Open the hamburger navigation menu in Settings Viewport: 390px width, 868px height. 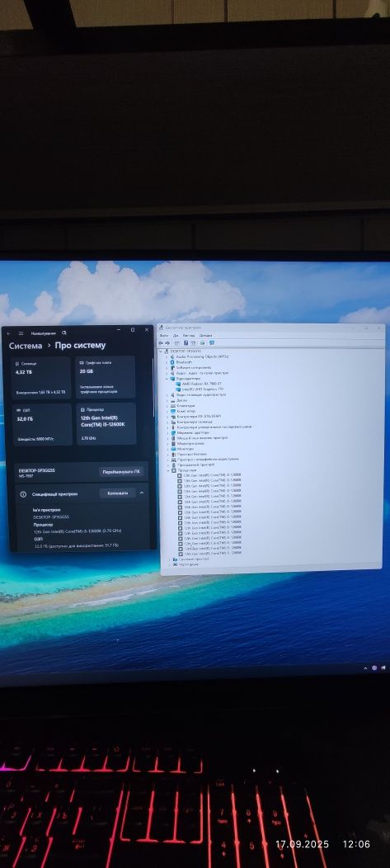click(21, 333)
